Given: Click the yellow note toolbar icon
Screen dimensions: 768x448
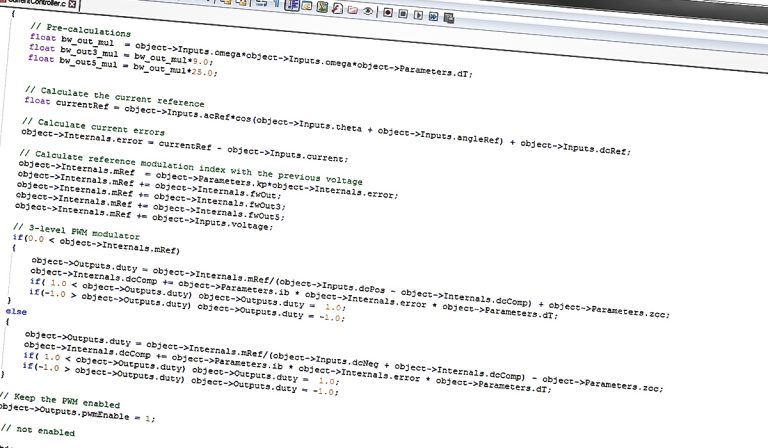Looking at the screenshot, I should click(x=307, y=6).
